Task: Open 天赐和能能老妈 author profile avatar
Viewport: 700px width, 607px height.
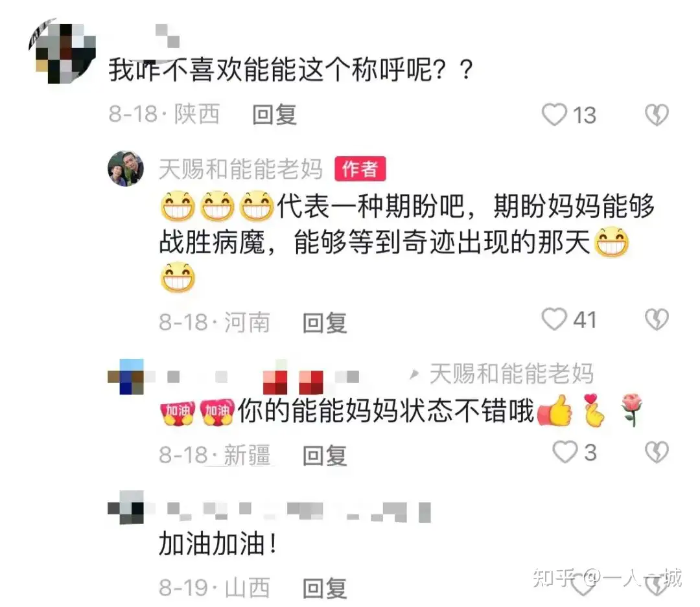Action: click(126, 168)
